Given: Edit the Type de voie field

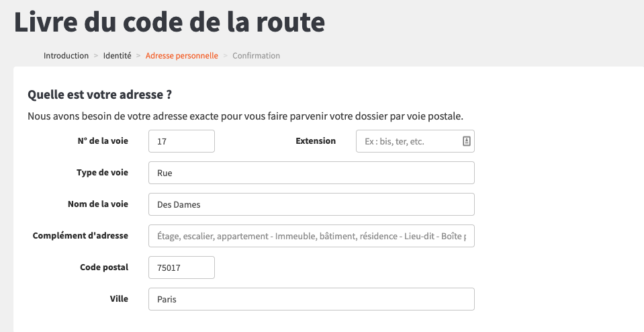Looking at the screenshot, I should click(311, 173).
